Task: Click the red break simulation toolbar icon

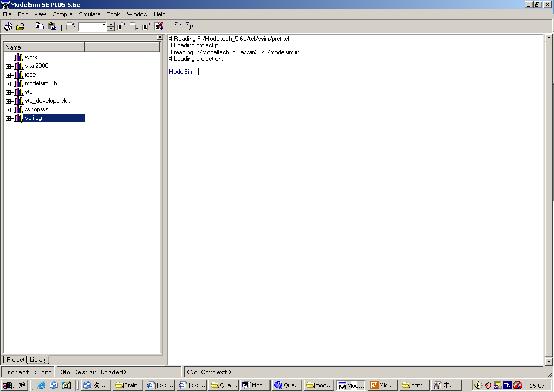Action: (159, 26)
